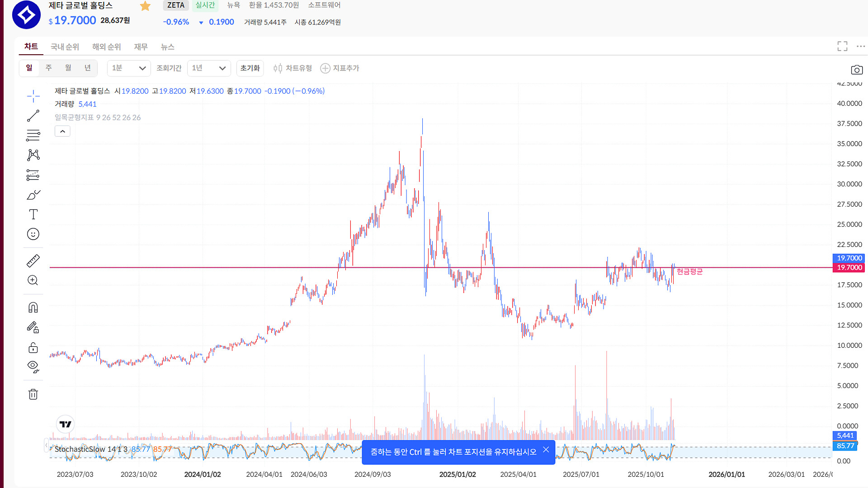
Task: Click the 85.77 stochastic axis tag
Action: pos(844,446)
